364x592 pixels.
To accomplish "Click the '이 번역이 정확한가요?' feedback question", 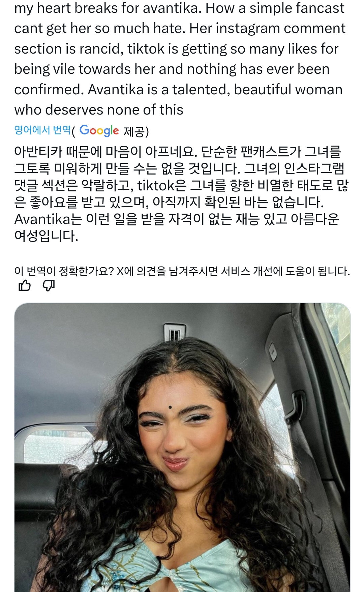I will pos(64,271).
